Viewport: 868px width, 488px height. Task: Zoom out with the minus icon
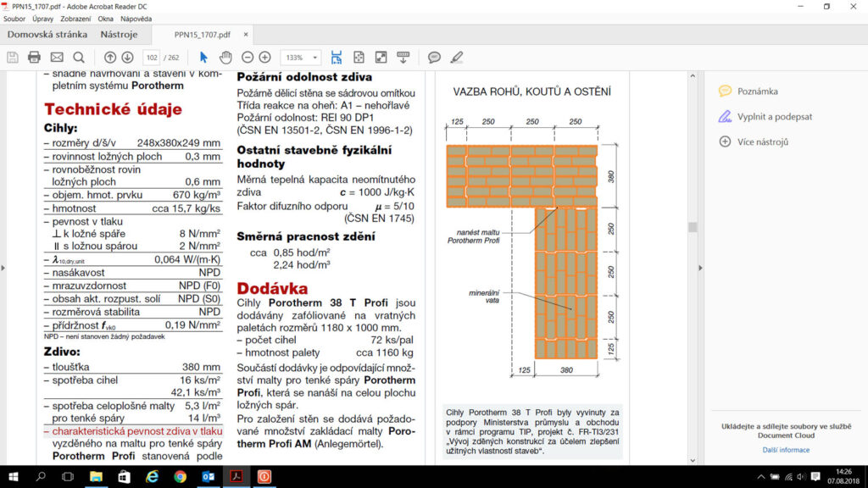(248, 57)
